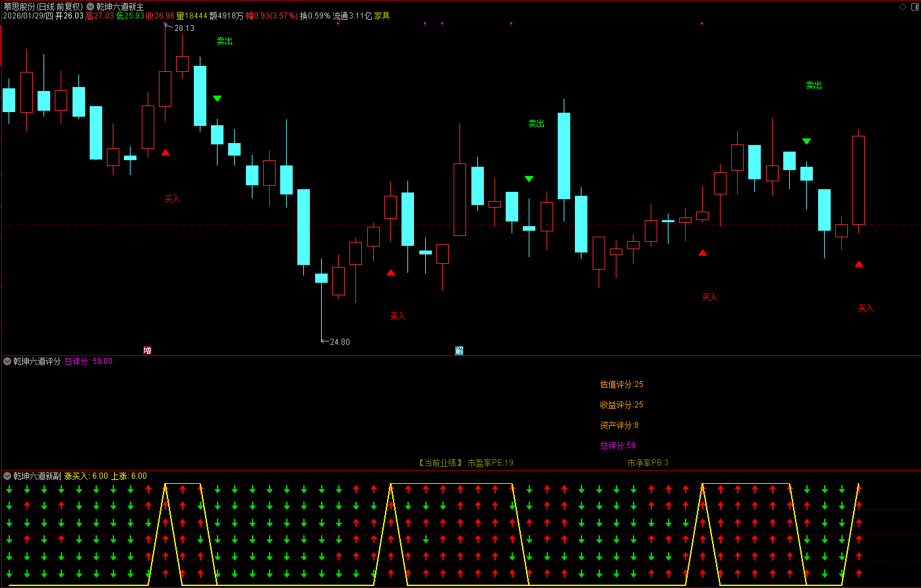Open the 乾坤六道新副 indicator dropdown arrow

[x=7, y=476]
